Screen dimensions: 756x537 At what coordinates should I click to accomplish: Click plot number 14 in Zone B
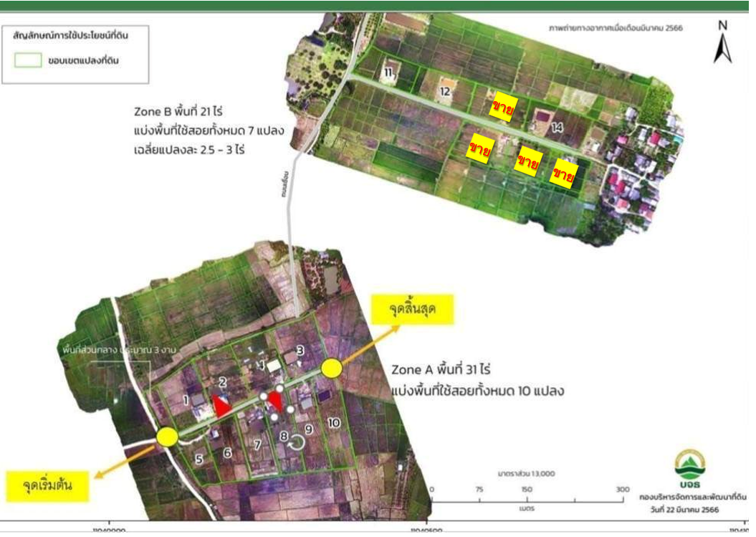coord(557,128)
